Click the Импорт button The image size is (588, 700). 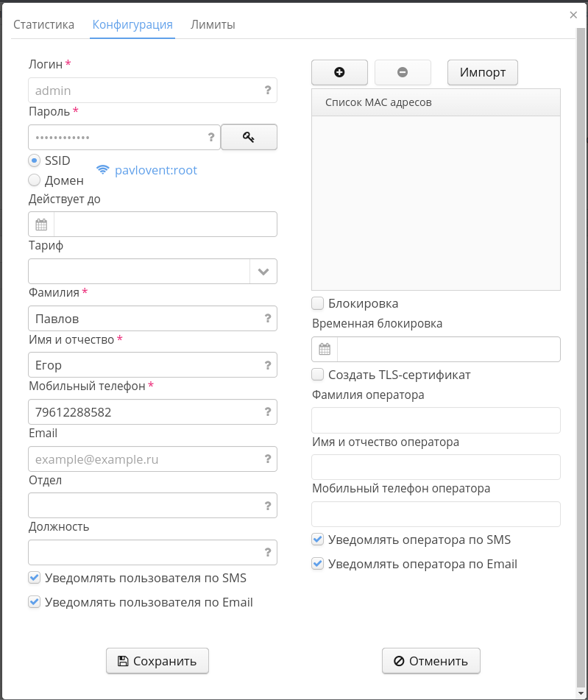point(483,72)
